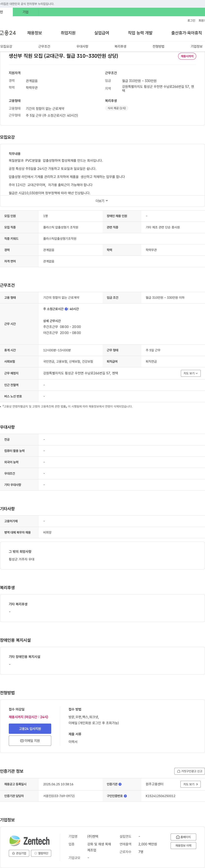Click the 채용시까지 (마감시간 : 24시) deadline
The height and width of the screenshot is (868, 205).
tap(28, 717)
